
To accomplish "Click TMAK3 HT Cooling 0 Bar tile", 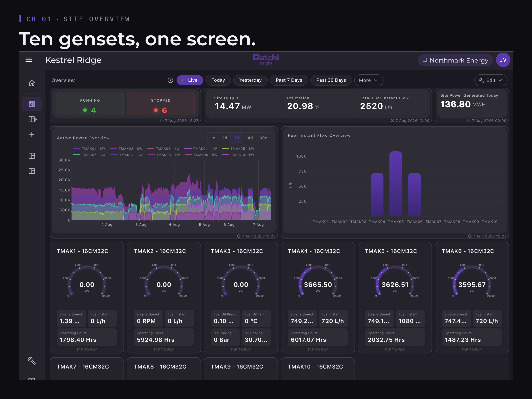I will pyautogui.click(x=225, y=337).
